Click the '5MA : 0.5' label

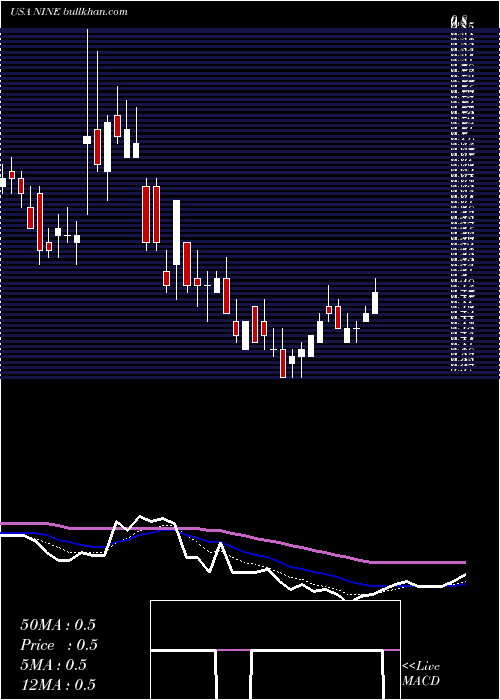pyautogui.click(x=54, y=665)
